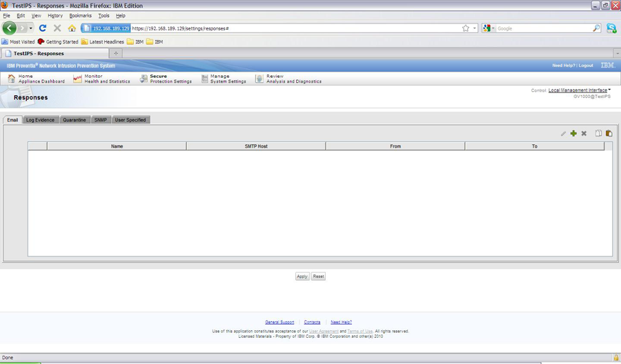Sort by the From column header
This screenshot has height=364, width=621.
[395, 146]
